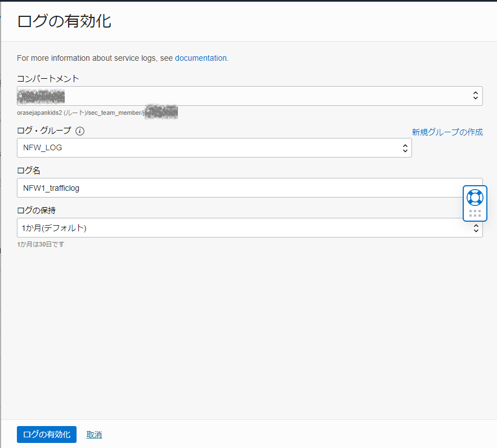Click the 1か月は30日です hint text

pyautogui.click(x=41, y=245)
